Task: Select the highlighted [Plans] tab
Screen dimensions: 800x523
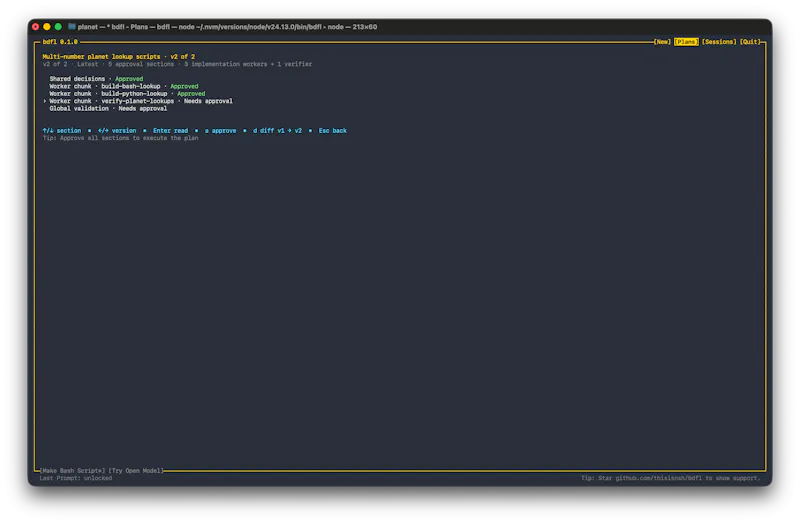Action: coord(686,42)
